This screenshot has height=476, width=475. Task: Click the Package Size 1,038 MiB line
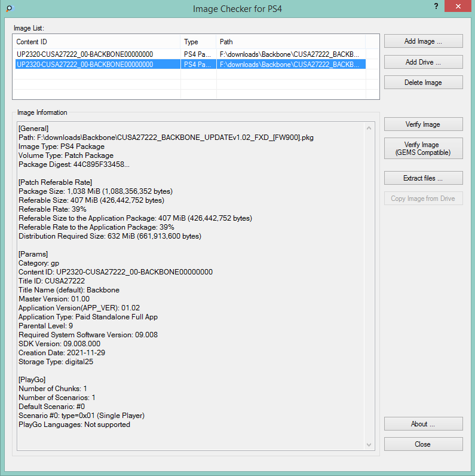pyautogui.click(x=96, y=191)
